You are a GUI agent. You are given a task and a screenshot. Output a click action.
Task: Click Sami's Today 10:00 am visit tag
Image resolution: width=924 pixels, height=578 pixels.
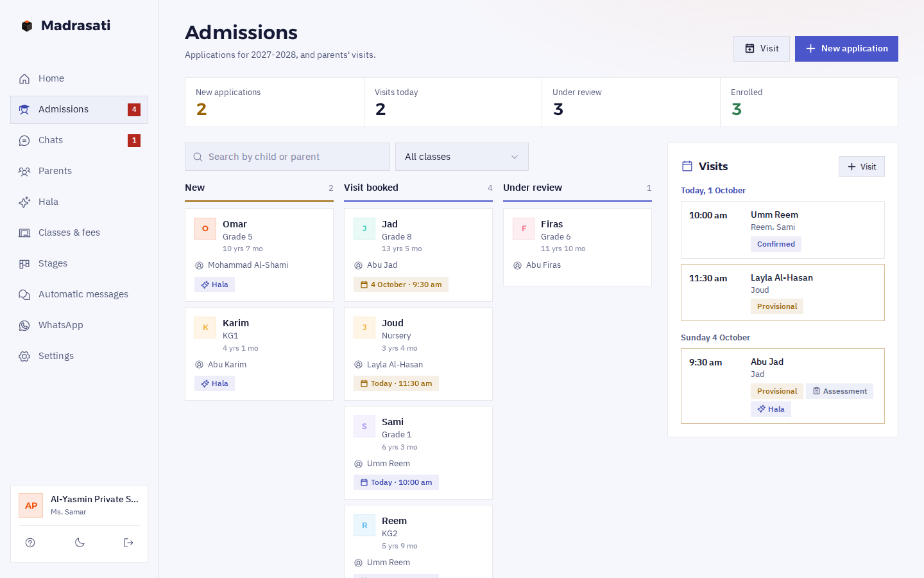pyautogui.click(x=396, y=482)
